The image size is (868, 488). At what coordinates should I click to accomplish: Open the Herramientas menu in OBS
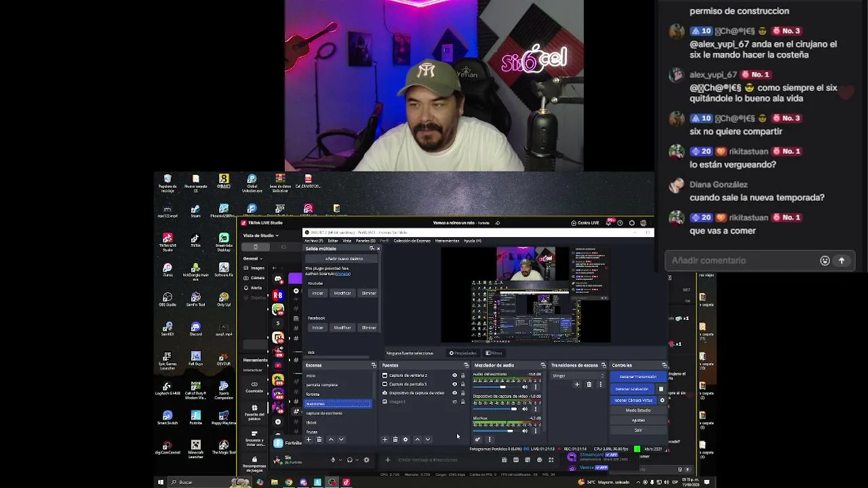[447, 241]
